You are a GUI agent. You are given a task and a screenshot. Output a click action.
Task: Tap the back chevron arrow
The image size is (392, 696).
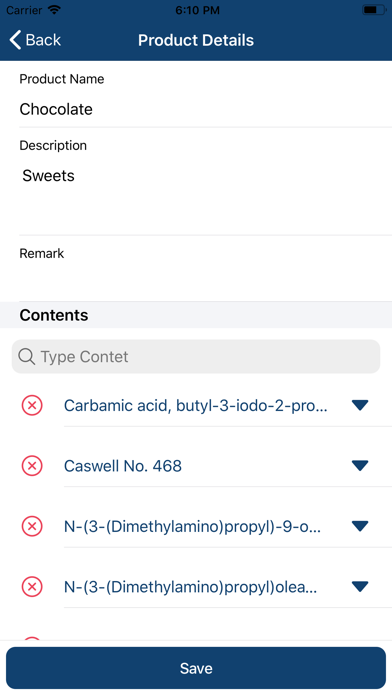(x=15, y=40)
